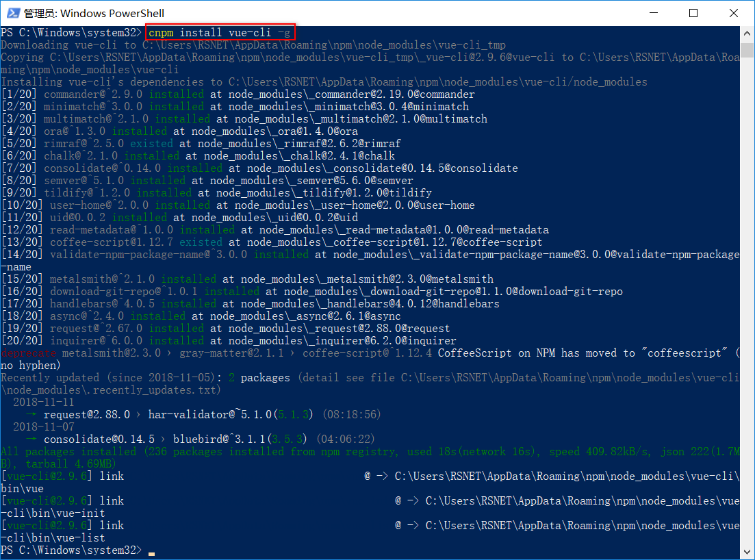Click the '[10/20]' user-home line
Image resolution: width=755 pixels, height=560 pixels.
tap(238, 205)
